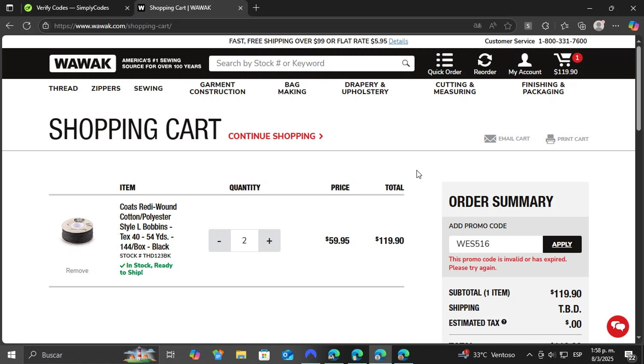Reload the page
644x364 pixels.
tap(27, 26)
